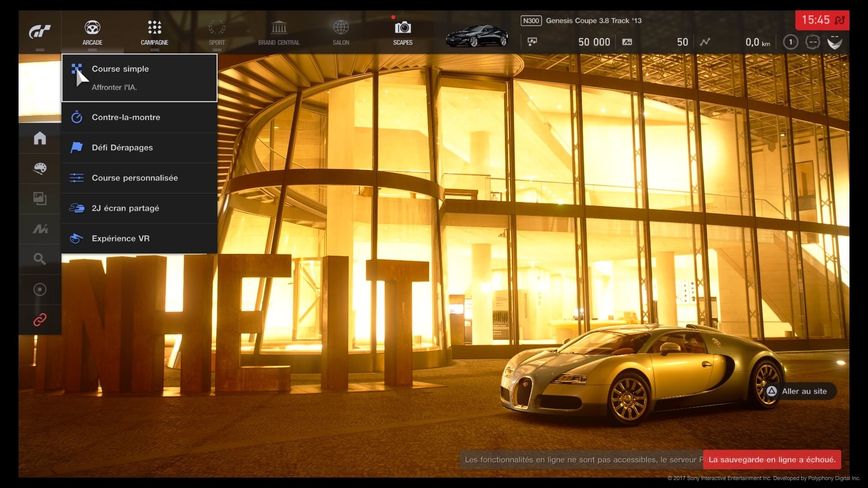Click the sliders Course personnalisée icon
Image resolution: width=868 pixels, height=488 pixels.
click(76, 178)
